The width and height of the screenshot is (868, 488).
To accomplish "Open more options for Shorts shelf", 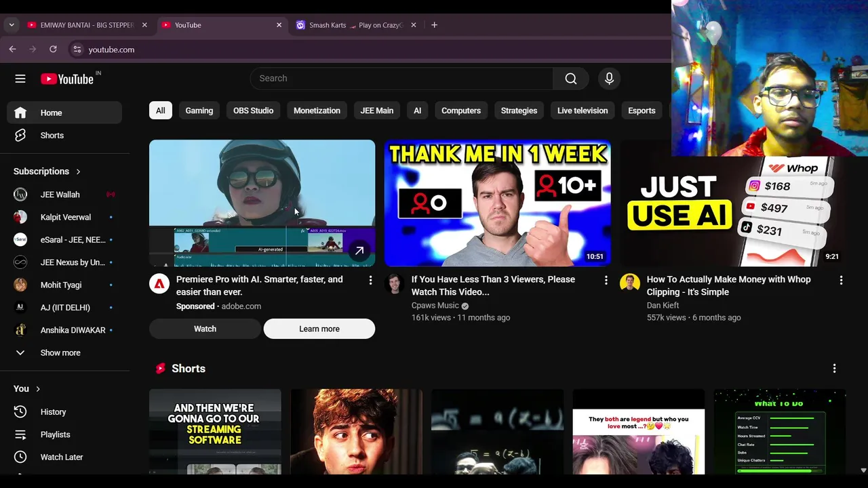I will pos(834,369).
